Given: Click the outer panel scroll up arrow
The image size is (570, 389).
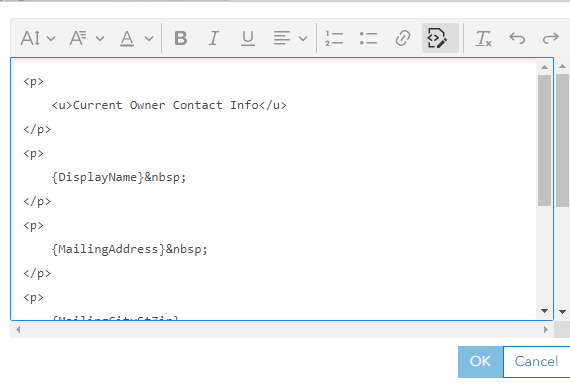Looking at the screenshot, I should tap(562, 66).
